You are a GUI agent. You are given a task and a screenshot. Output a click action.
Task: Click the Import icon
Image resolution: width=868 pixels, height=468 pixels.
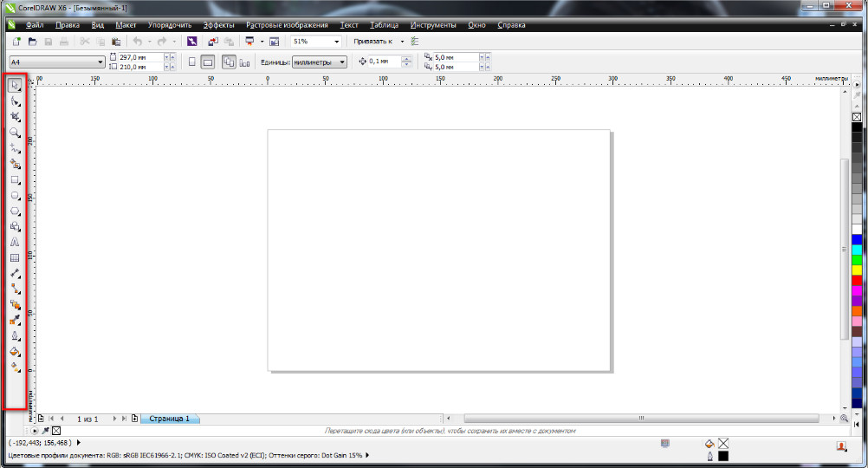coord(213,42)
